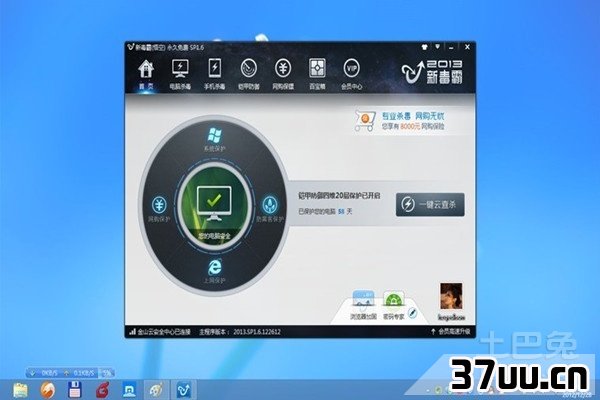
Task: Click the 防黑客保护 icon in circle
Action: [x=270, y=205]
